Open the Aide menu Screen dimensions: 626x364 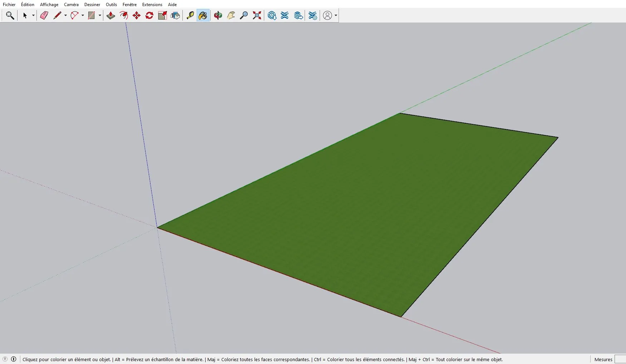click(x=172, y=5)
